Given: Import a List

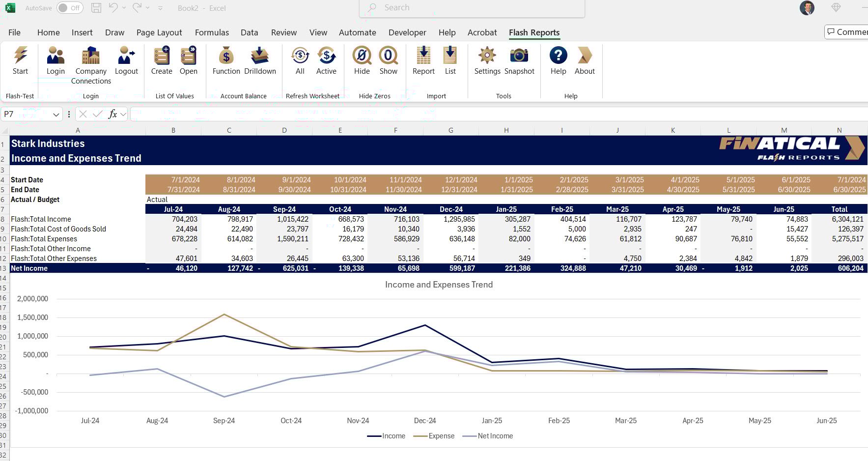Looking at the screenshot, I should click(x=450, y=61).
